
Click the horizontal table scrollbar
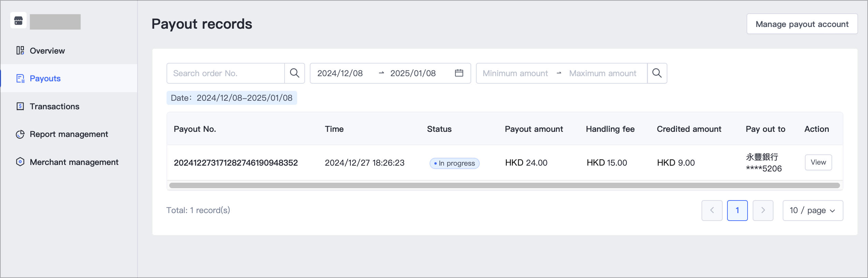coord(504,185)
